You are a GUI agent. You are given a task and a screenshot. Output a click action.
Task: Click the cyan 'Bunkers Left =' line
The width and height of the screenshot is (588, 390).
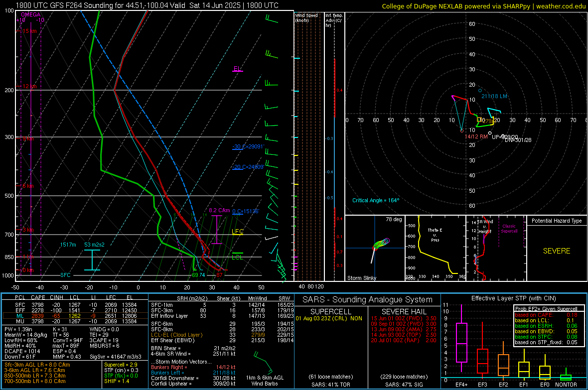[193, 373]
